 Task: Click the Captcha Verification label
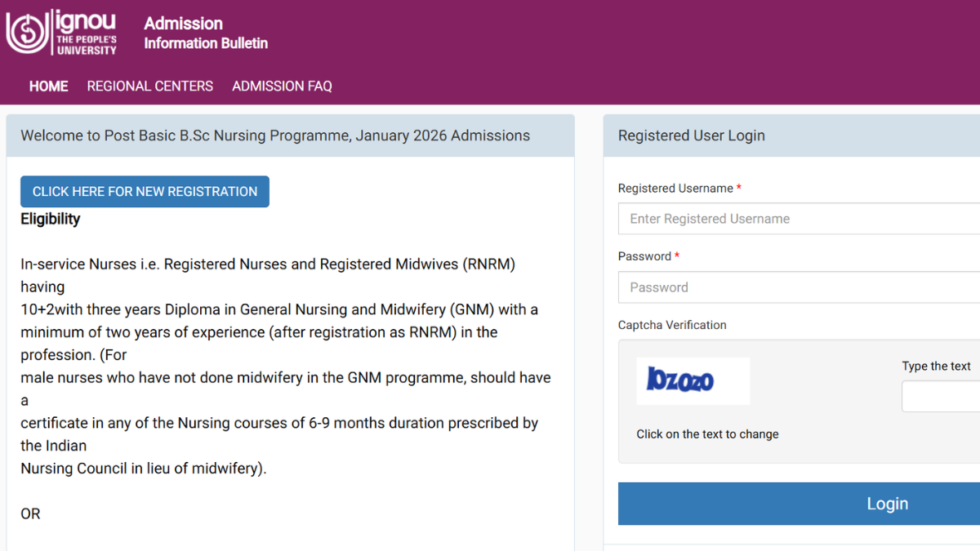tap(672, 325)
